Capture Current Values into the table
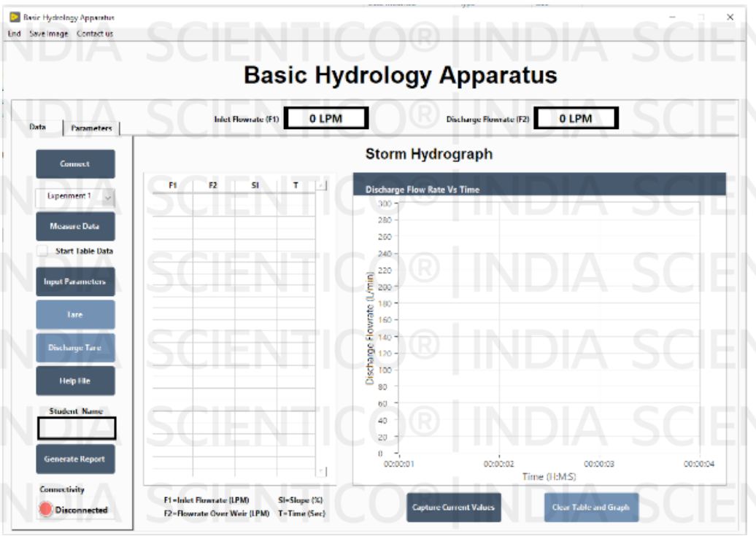The width and height of the screenshot is (756, 544). tap(453, 508)
